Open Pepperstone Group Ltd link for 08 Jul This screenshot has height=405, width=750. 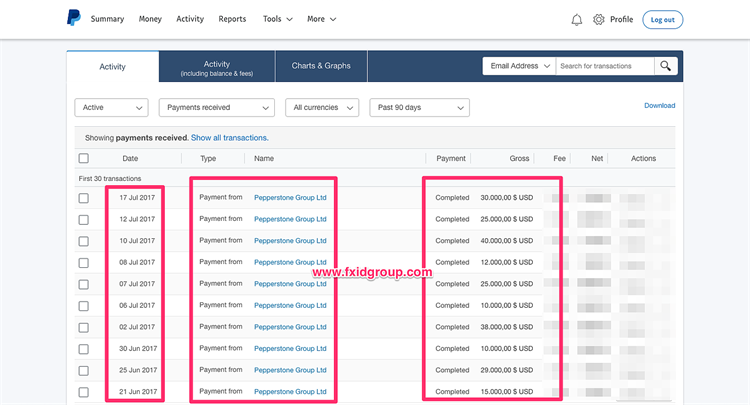[290, 262]
